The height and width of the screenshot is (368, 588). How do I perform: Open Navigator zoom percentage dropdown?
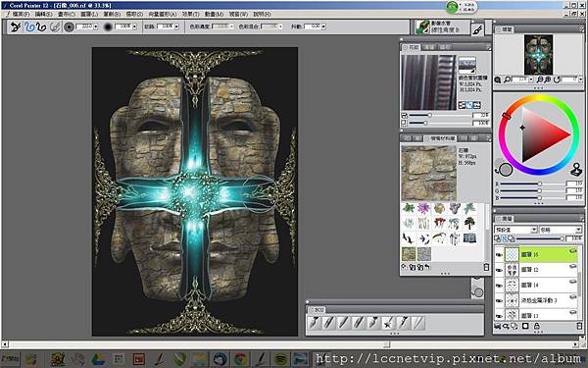coord(531,79)
